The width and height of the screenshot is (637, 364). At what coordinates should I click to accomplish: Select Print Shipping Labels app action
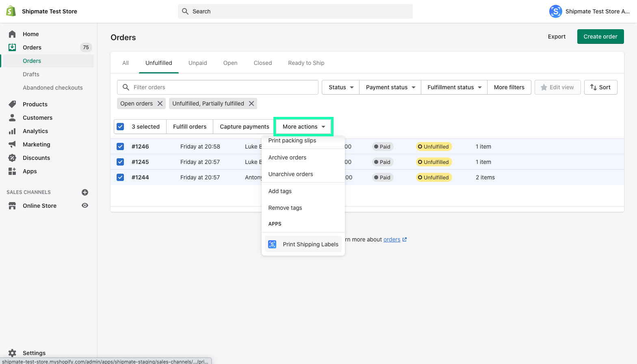click(303, 244)
